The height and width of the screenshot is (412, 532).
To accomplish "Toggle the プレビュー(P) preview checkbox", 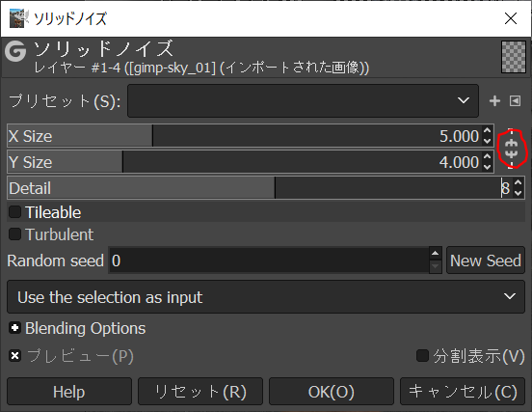I will 14,356.
